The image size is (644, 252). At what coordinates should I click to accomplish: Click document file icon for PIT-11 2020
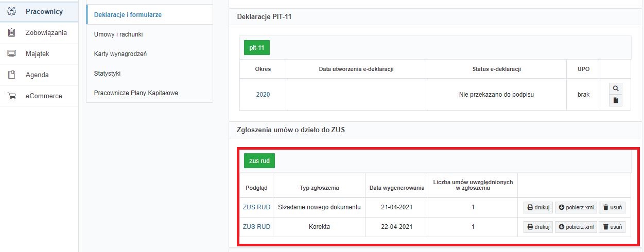(x=616, y=100)
